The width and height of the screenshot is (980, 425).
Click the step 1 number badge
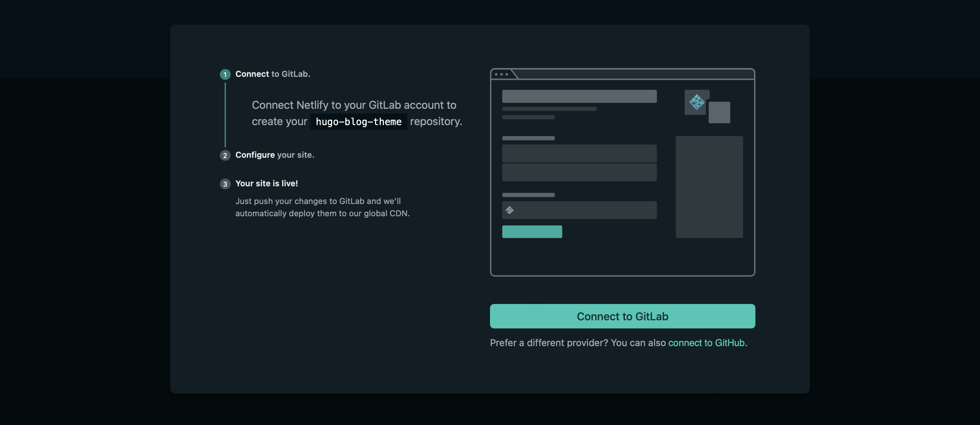(225, 74)
